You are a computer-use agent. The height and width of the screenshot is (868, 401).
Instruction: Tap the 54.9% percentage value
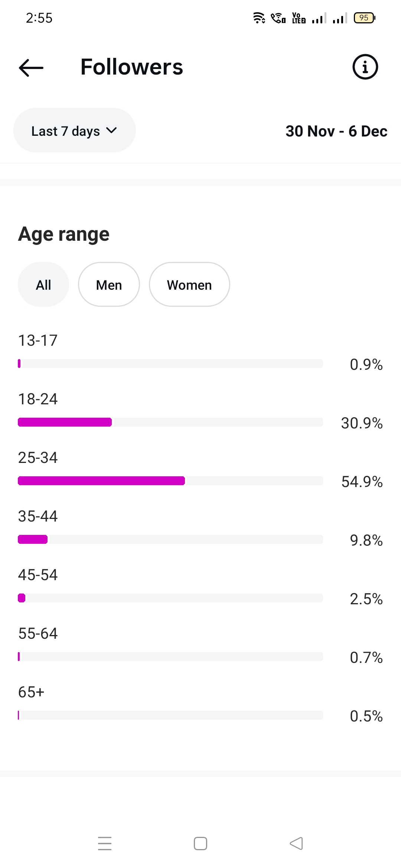click(362, 481)
